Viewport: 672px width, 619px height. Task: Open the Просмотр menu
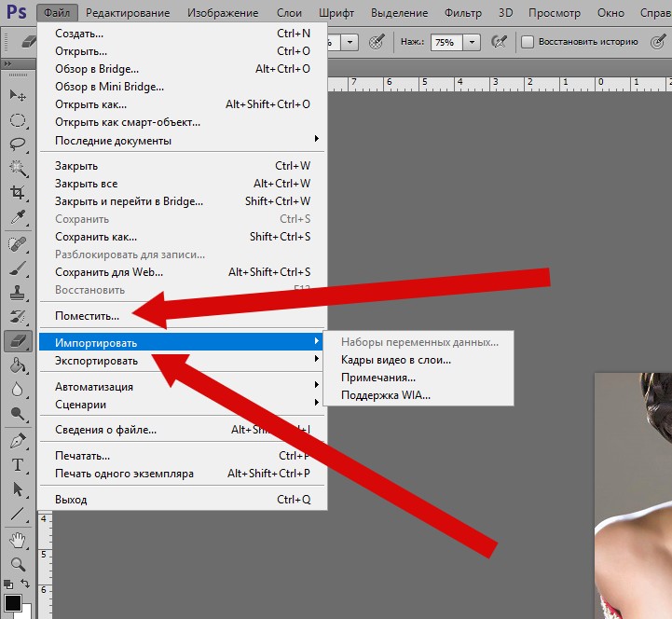tap(555, 13)
